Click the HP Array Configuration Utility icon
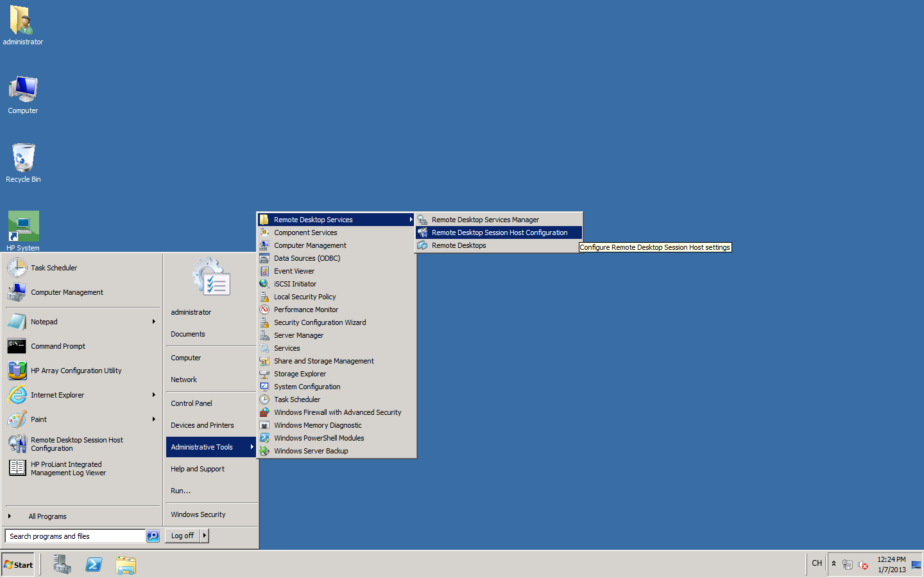The image size is (924, 578). click(17, 371)
